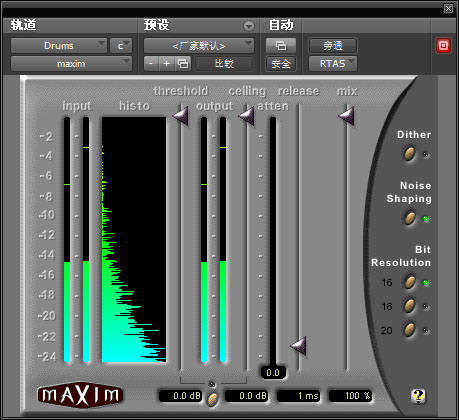Click the ceiling 0.0 dB value field
459x420 pixels.
tap(246, 396)
